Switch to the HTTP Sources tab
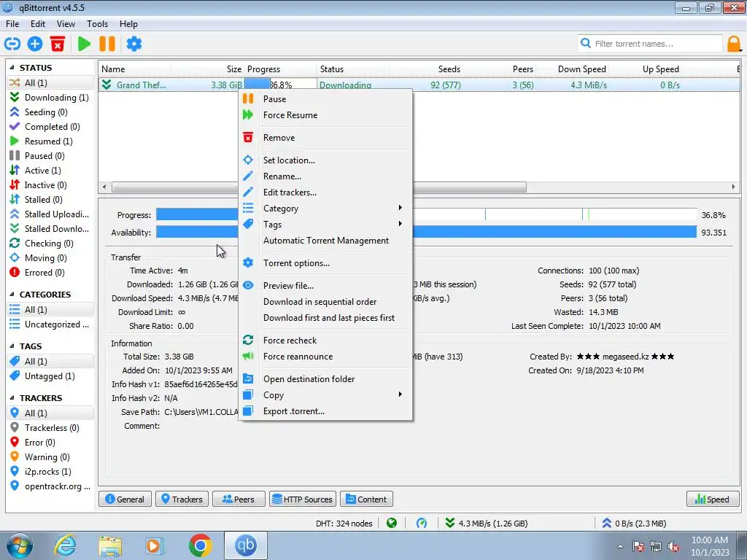The image size is (747, 560). pyautogui.click(x=303, y=499)
